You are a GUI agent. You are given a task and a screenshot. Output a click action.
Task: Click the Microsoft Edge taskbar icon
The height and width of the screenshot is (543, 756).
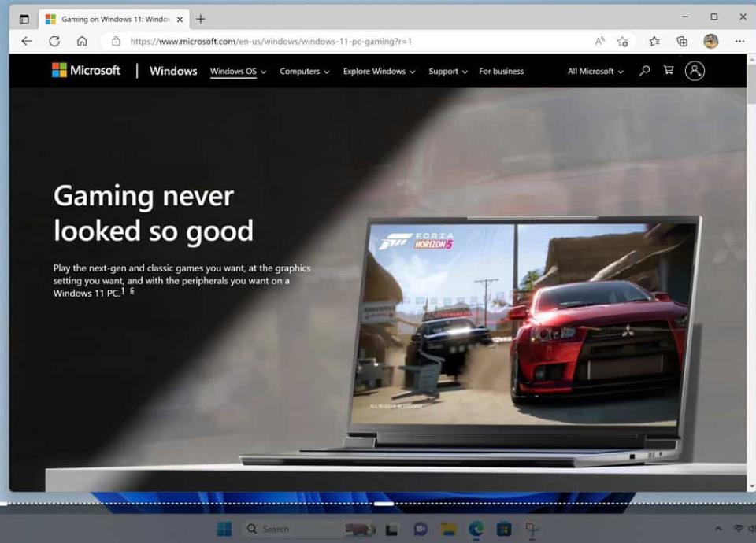pyautogui.click(x=476, y=529)
